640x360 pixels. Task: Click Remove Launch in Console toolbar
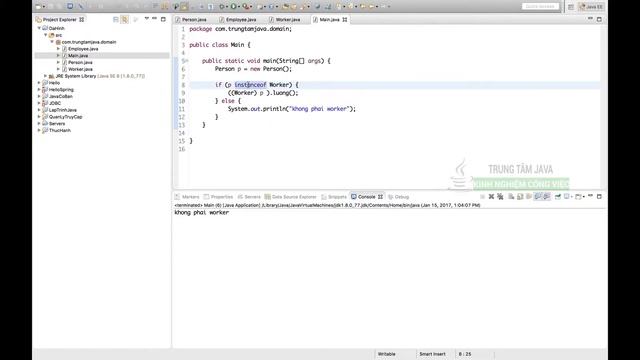click(491, 197)
